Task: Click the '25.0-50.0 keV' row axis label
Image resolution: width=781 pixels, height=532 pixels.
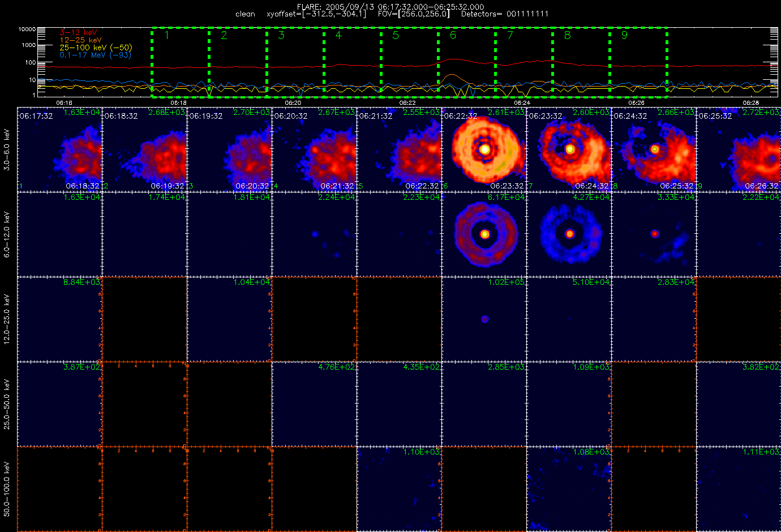Action: pyautogui.click(x=7, y=405)
